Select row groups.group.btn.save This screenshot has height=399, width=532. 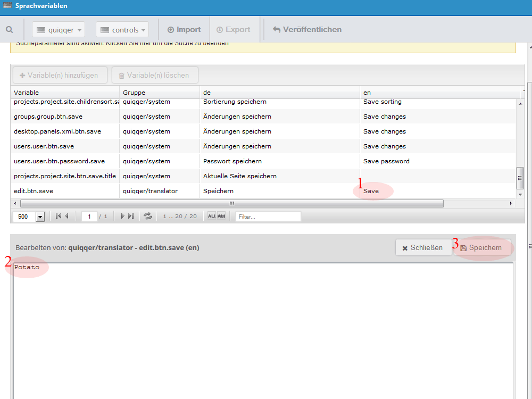(263, 117)
